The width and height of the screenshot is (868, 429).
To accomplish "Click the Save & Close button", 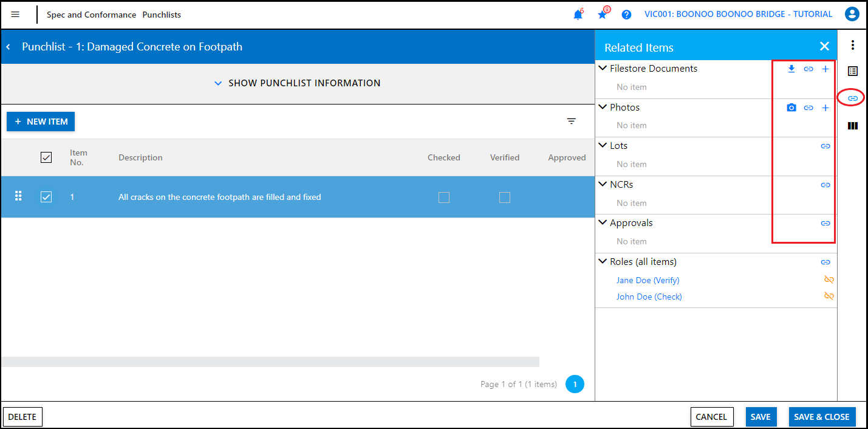I will coord(822,417).
